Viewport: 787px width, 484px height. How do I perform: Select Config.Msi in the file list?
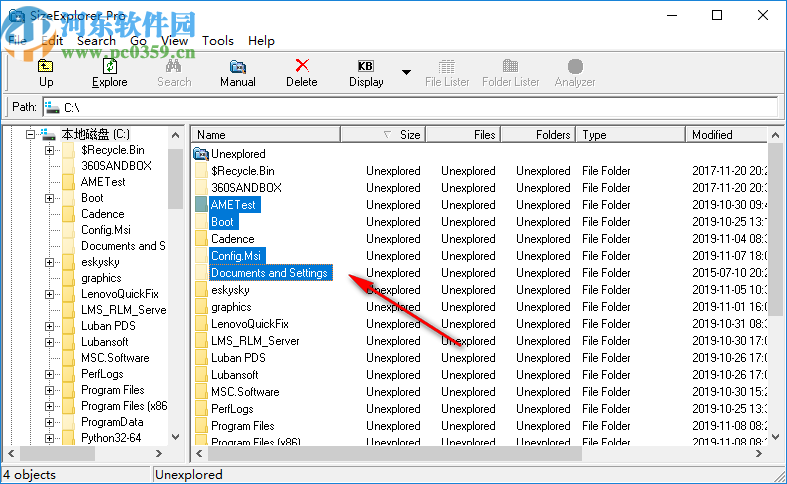(x=236, y=256)
